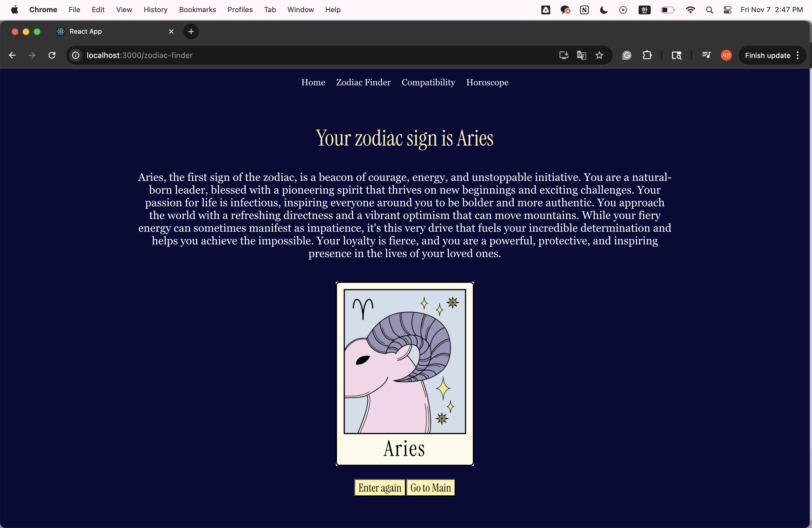The height and width of the screenshot is (528, 812).
Task: Open the media controls icon
Action: [x=706, y=55]
